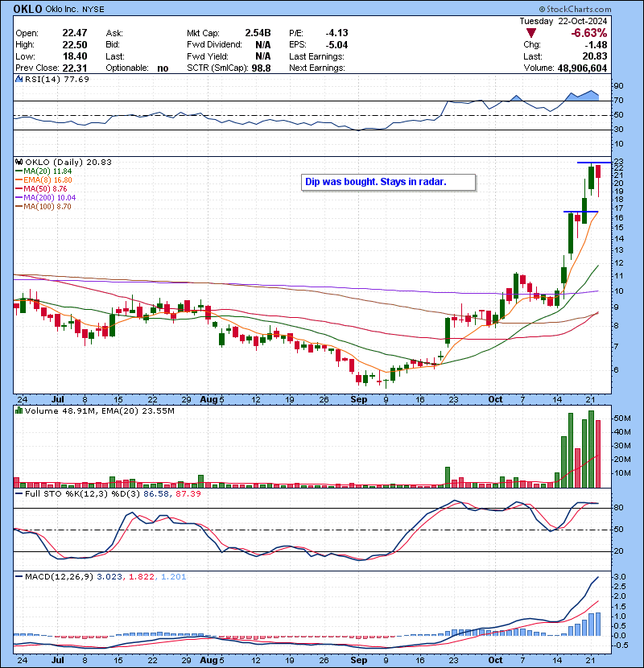Screen dimensions: 644x668
Task: Click the 'Volume 48.91M, EMA(20) 23.55M' label
Action: point(99,411)
